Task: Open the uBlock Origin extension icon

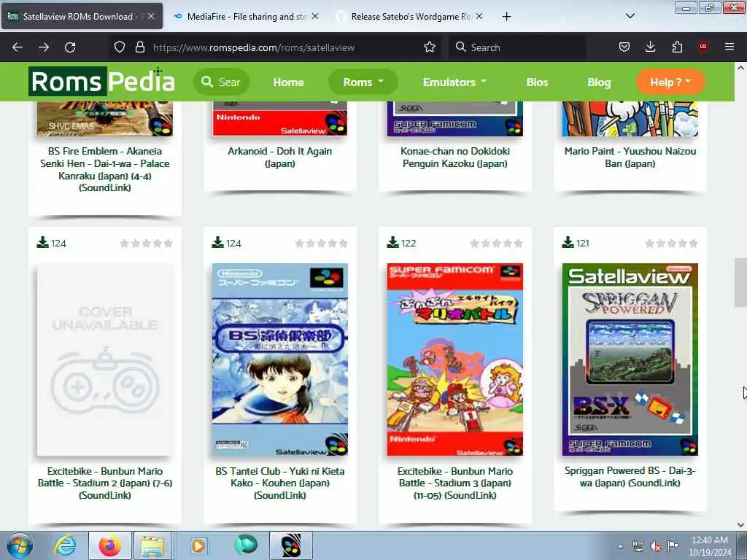Action: (x=703, y=47)
